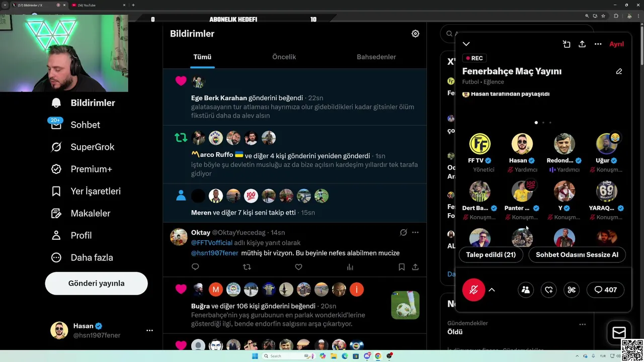Switch to Öncelik tab
Image resolution: width=644 pixels, height=362 pixels.
284,57
